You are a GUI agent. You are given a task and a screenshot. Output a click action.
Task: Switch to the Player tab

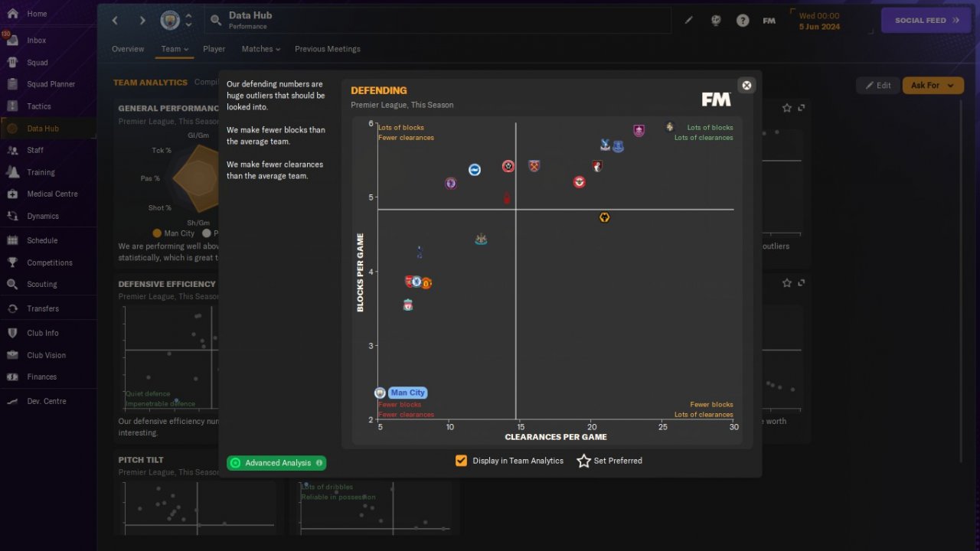(214, 49)
